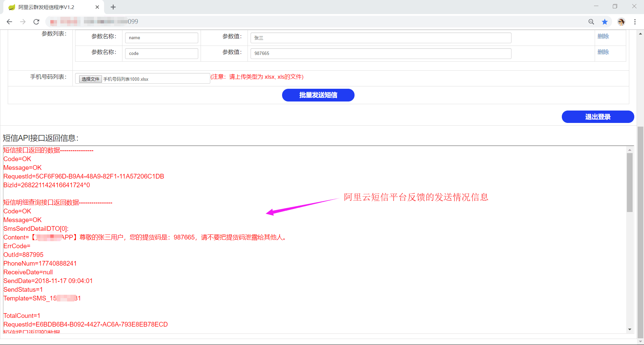Click the bookmark star icon
644x345 pixels.
[605, 22]
